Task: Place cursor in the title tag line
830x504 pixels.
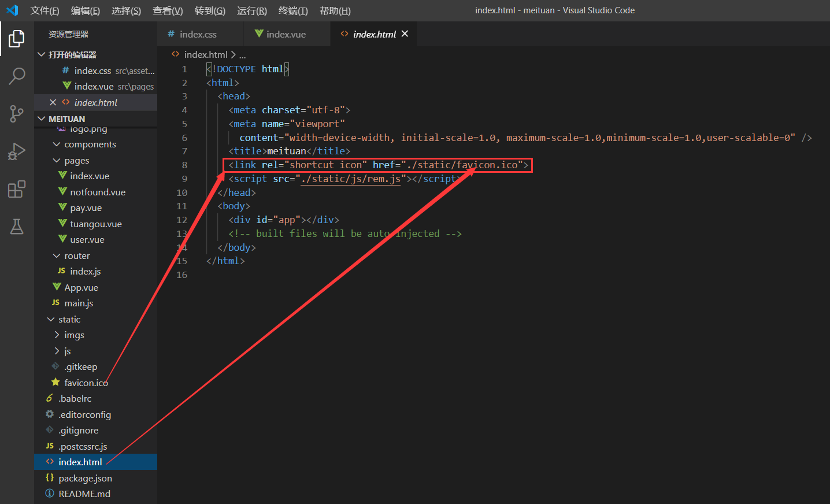Action: click(290, 151)
